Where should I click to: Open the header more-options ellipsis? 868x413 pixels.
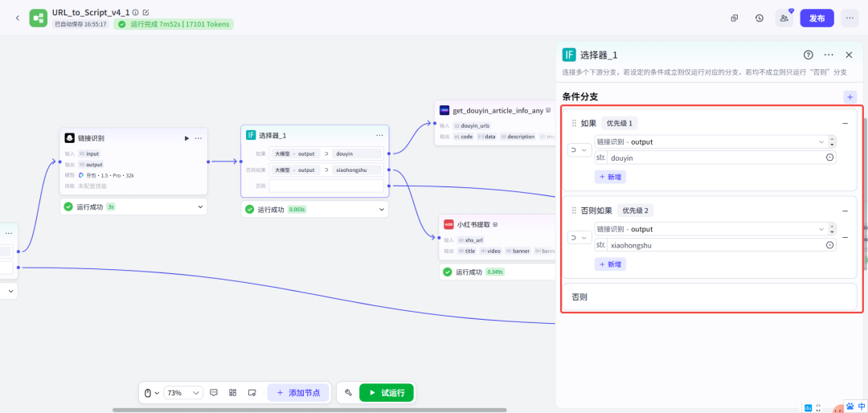click(850, 18)
